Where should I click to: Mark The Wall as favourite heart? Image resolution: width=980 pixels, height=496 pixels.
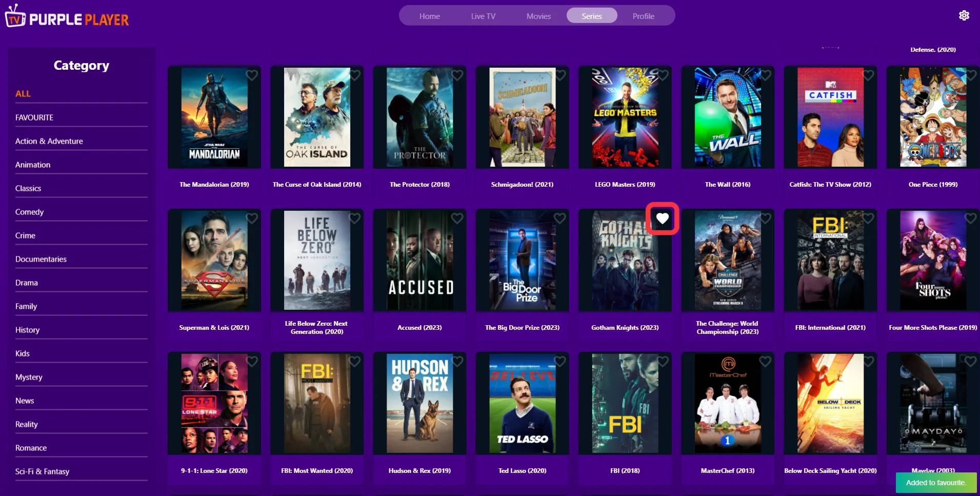pos(765,75)
